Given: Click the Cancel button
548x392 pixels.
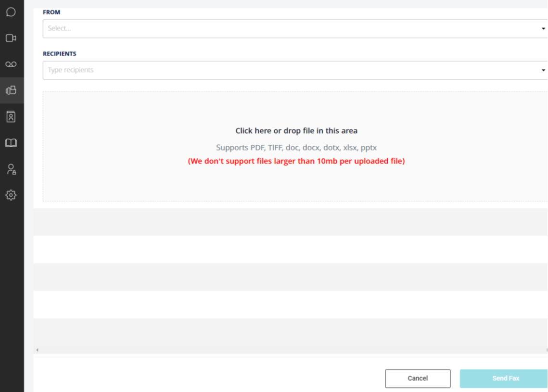Looking at the screenshot, I should [418, 379].
